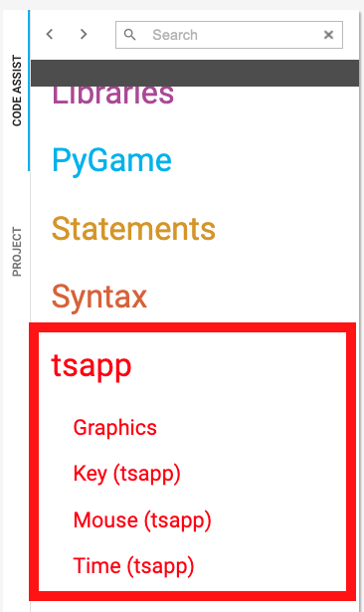The image size is (364, 612).
Task: Open the Key (tsapp) entry
Action: tap(126, 474)
